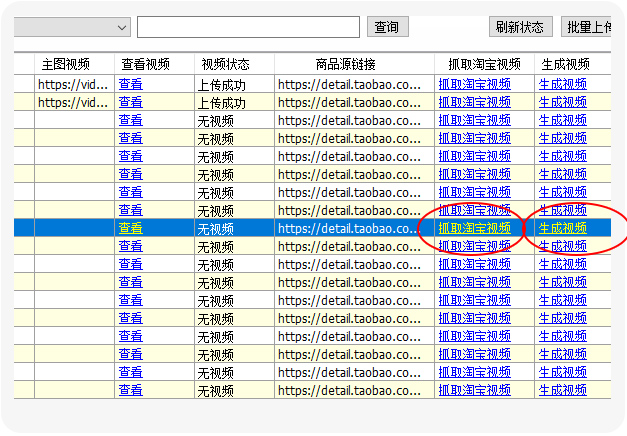Click 生成视频 link in the last row
Viewport: 627px width, 436px height.
point(563,390)
